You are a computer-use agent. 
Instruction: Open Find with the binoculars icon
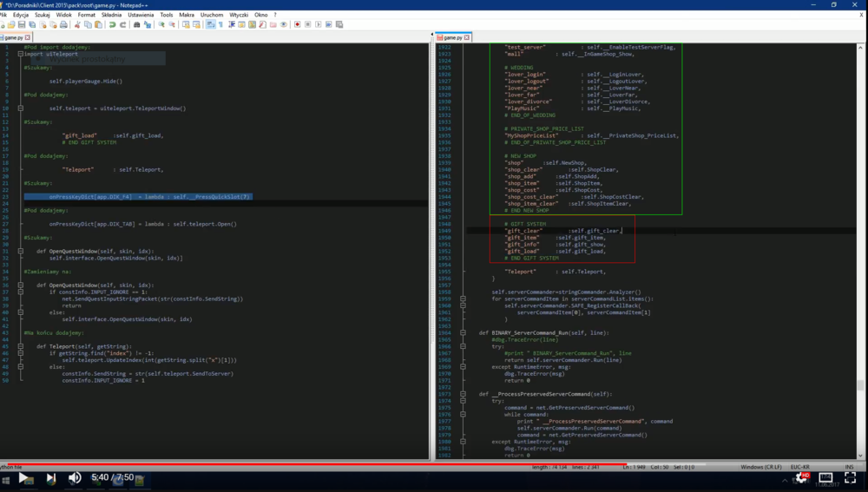pyautogui.click(x=137, y=24)
